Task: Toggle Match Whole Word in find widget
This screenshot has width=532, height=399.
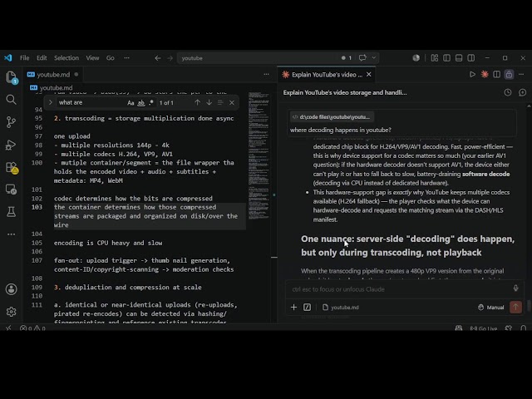Action: coord(140,103)
